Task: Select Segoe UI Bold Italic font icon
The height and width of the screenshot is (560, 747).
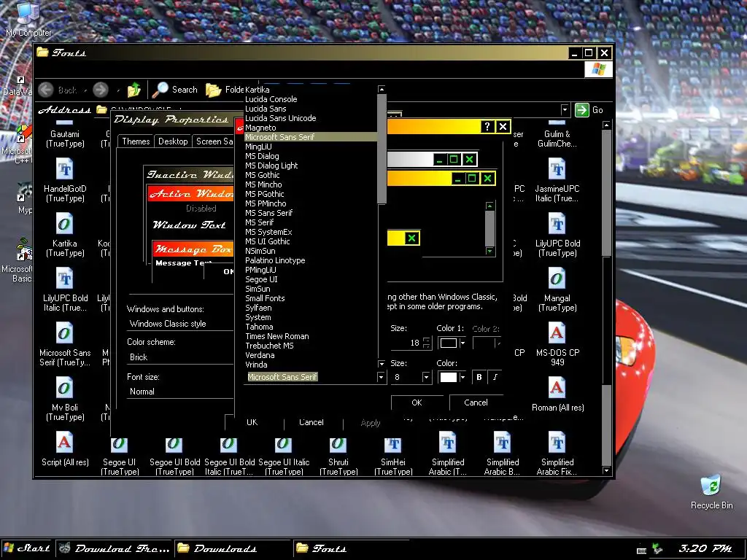Action: 228,457
